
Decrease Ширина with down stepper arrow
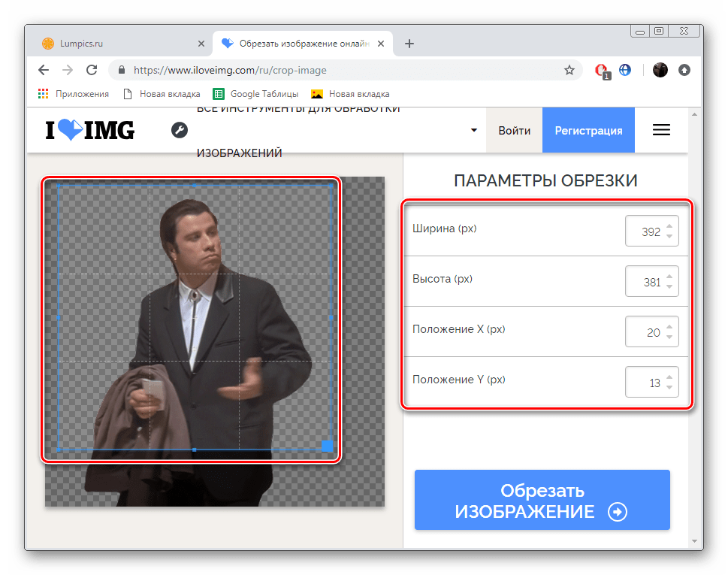click(x=669, y=237)
